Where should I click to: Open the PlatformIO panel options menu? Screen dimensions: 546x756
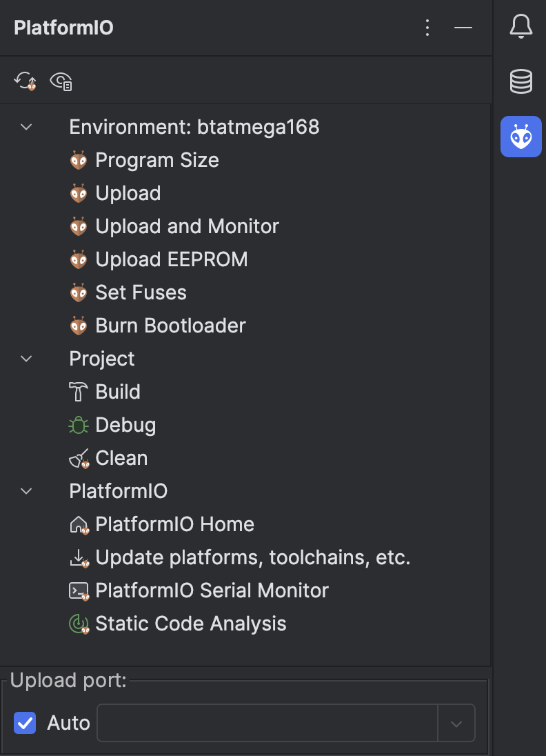pos(427,28)
